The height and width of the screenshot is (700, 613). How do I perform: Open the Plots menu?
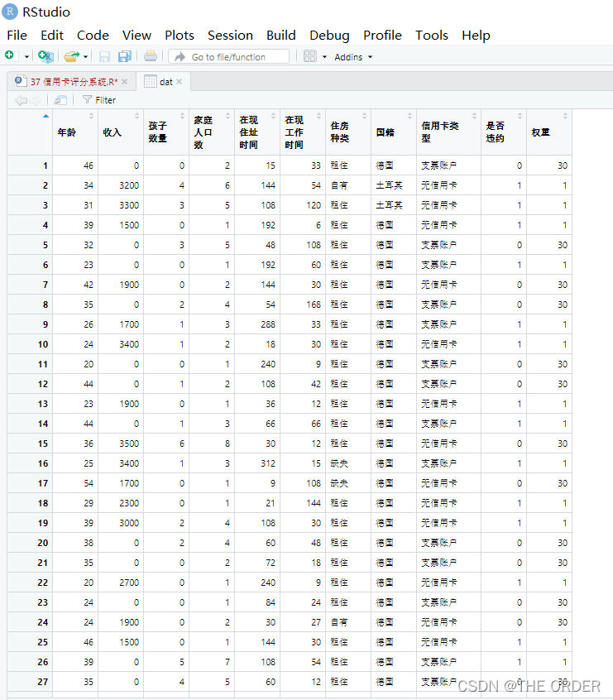pos(180,36)
